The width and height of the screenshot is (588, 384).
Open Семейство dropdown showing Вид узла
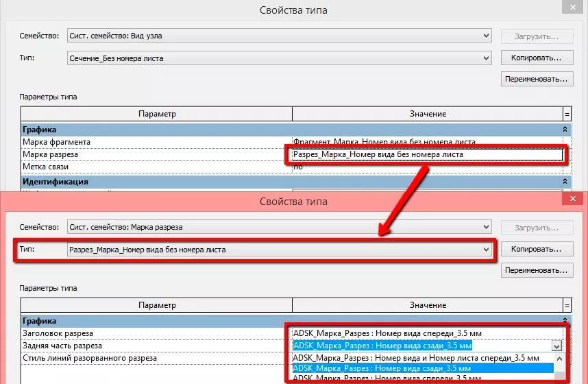[280, 36]
